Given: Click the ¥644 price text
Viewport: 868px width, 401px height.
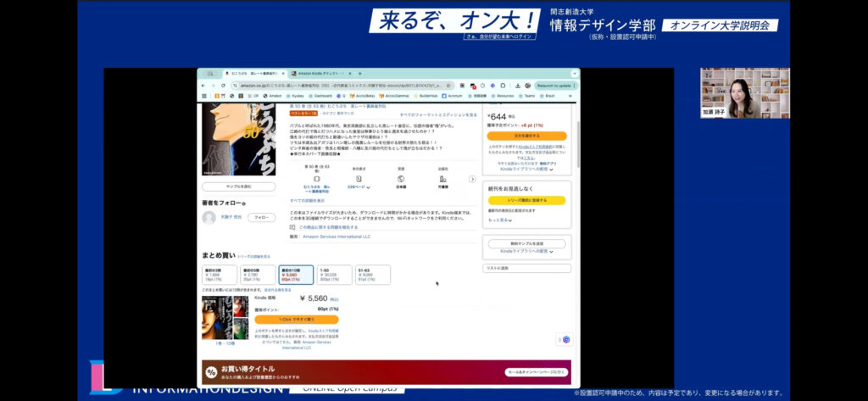Looking at the screenshot, I should click(x=498, y=116).
